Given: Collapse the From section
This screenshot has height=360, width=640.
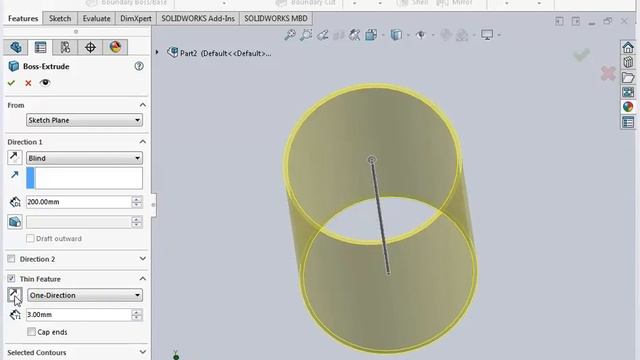Looking at the screenshot, I should coord(142,105).
